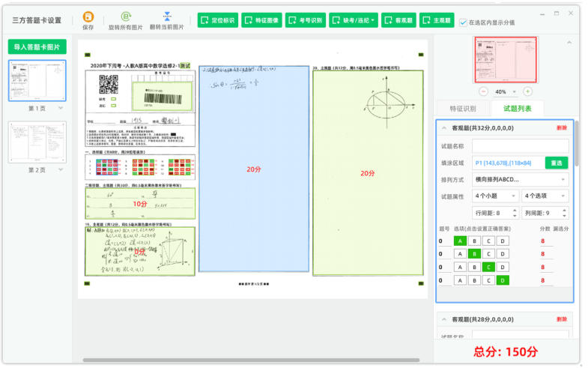Select the 特征图像 feature image tool
The width and height of the screenshot is (588, 368).
[x=261, y=21]
